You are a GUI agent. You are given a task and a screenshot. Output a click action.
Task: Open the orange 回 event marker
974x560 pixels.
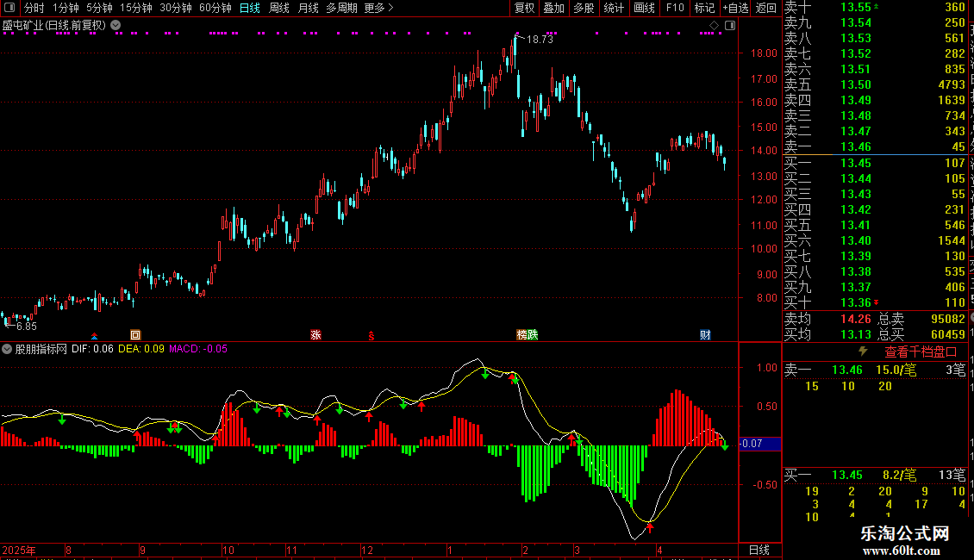(135, 335)
